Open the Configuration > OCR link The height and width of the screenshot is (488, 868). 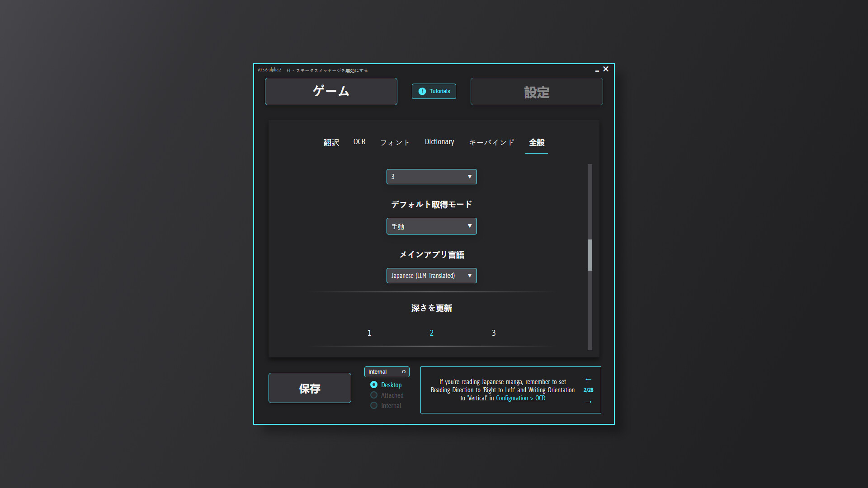tap(520, 398)
